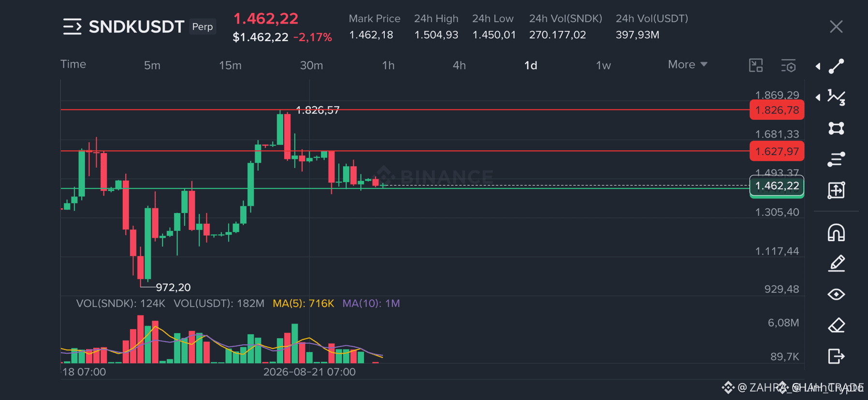Select the Time line chart view
The height and width of the screenshot is (400, 868).
(73, 64)
